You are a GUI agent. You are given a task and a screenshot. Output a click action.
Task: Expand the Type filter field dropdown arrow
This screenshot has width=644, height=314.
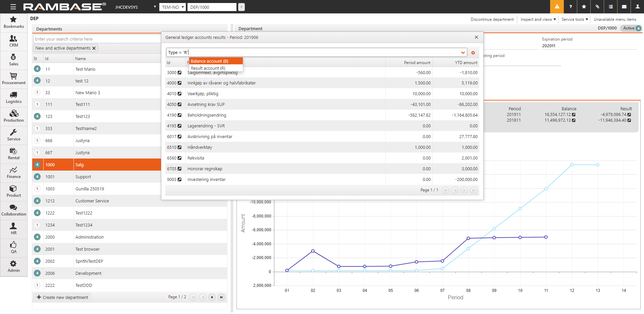[463, 53]
